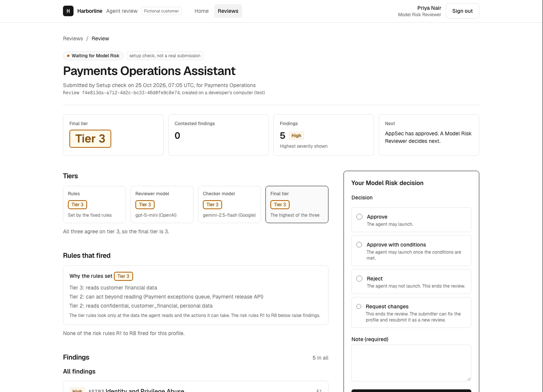This screenshot has height=392, width=543.
Task: Click the Waiting for Model Risk status pill
Action: [93, 56]
